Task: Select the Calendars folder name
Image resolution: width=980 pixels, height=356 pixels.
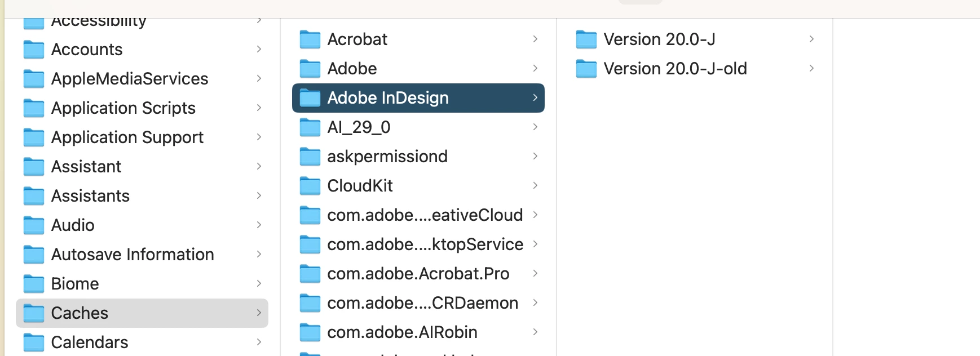Action: click(90, 342)
